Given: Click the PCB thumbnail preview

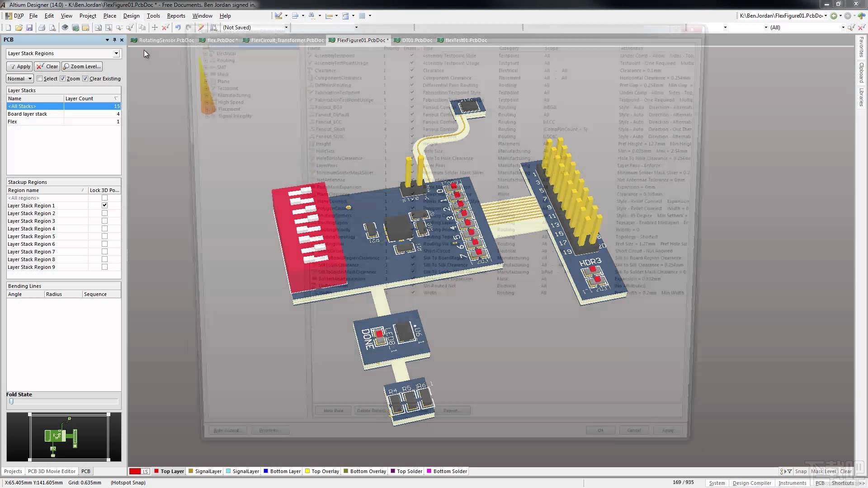Looking at the screenshot, I should point(63,437).
